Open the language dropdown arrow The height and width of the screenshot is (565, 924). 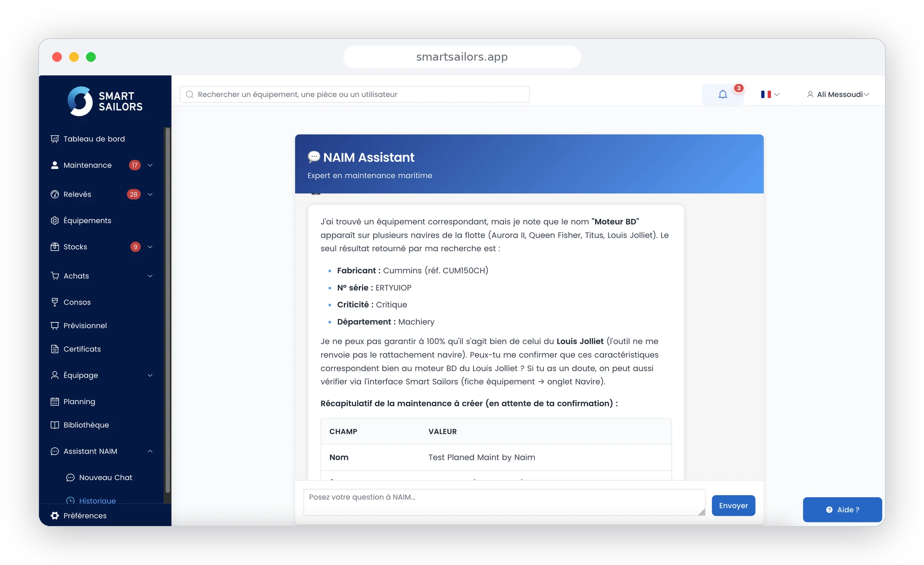(776, 94)
